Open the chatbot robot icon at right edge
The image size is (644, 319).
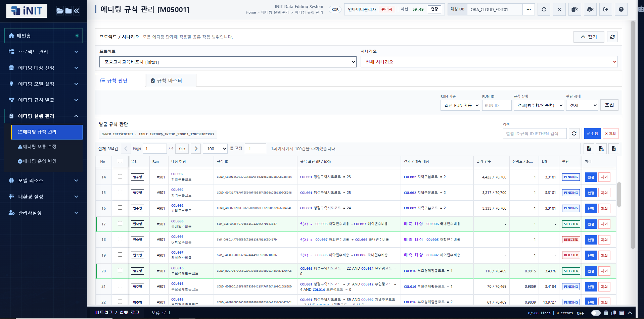tap(641, 9)
